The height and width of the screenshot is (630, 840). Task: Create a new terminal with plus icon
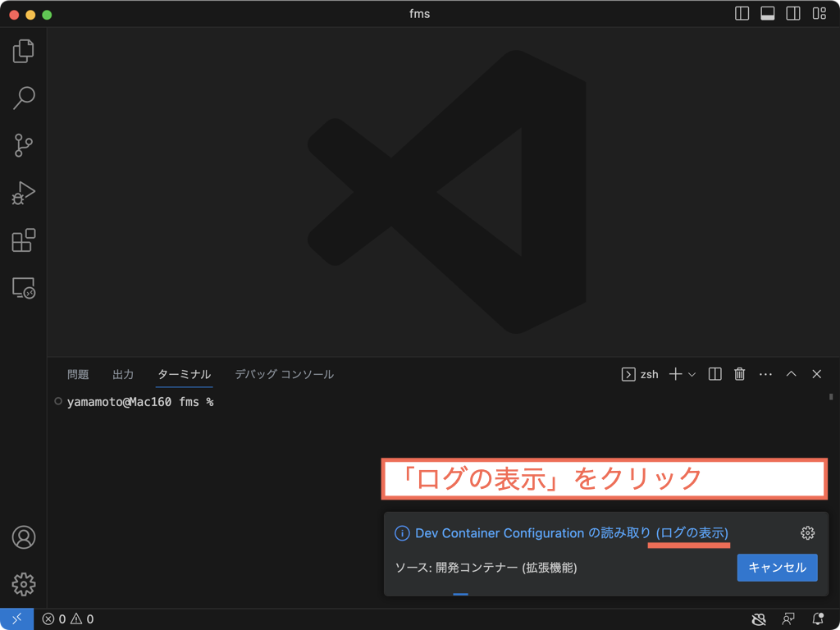tap(676, 374)
